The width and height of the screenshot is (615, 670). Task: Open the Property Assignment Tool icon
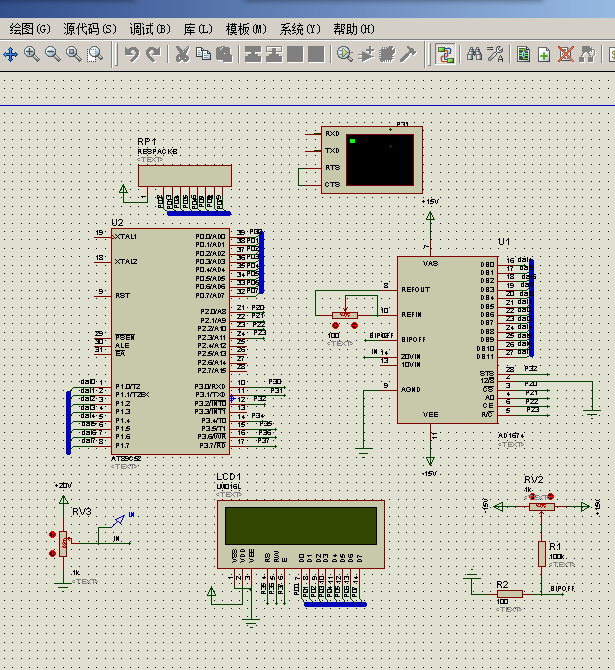[495, 54]
